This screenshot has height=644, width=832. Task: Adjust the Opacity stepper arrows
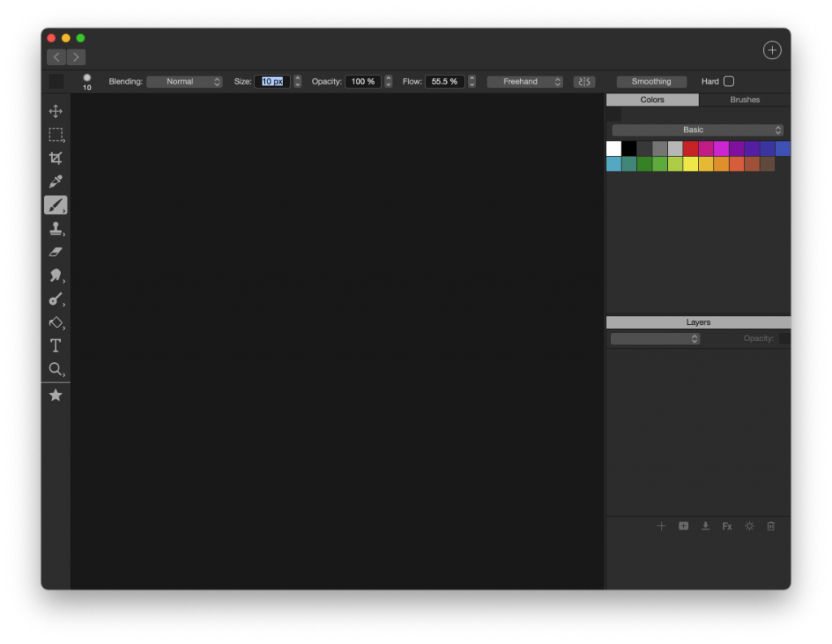coord(388,81)
